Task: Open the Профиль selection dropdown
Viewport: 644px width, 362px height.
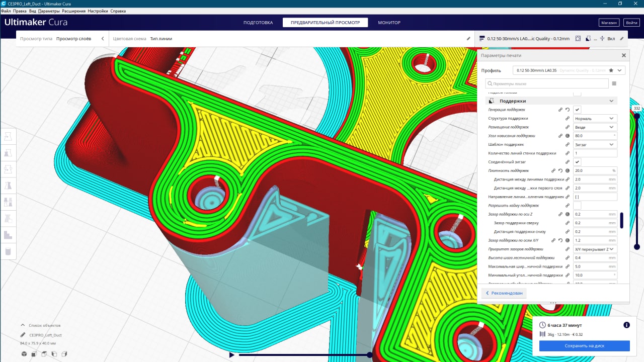Action: click(x=569, y=70)
